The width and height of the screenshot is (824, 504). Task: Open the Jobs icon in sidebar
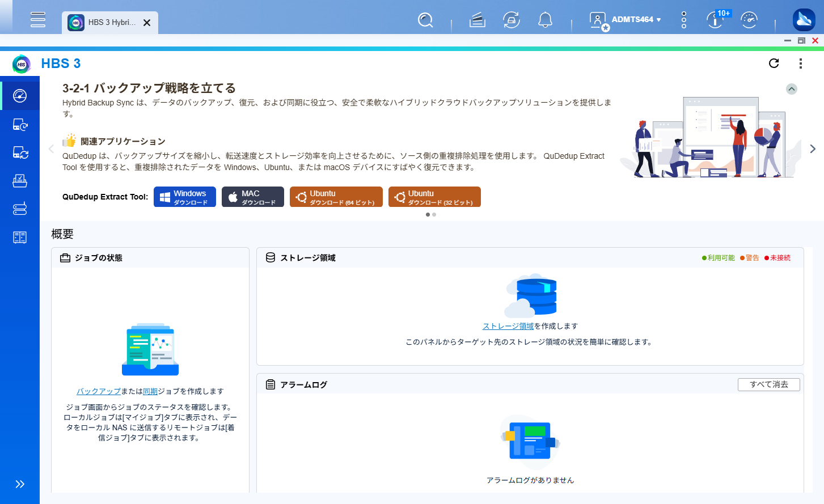(20, 181)
